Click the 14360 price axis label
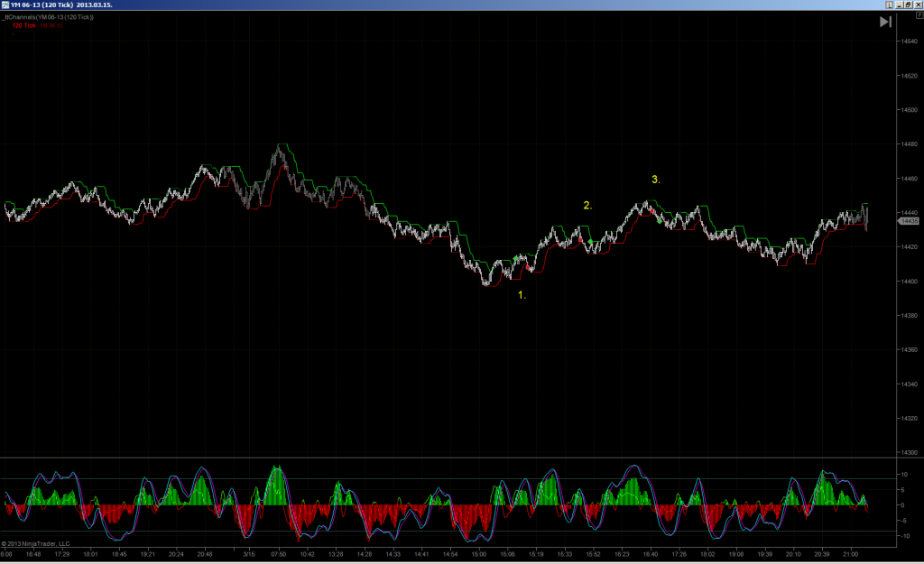This screenshot has height=564, width=924. 909,349
